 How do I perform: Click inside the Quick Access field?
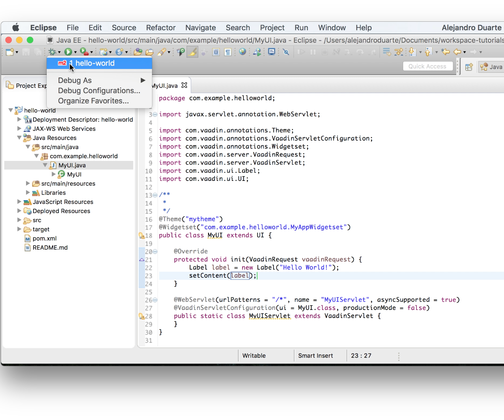pyautogui.click(x=428, y=66)
